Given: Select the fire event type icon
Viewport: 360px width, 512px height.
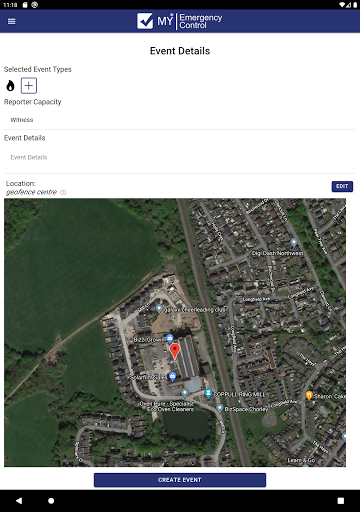Looking at the screenshot, I should pos(10,86).
